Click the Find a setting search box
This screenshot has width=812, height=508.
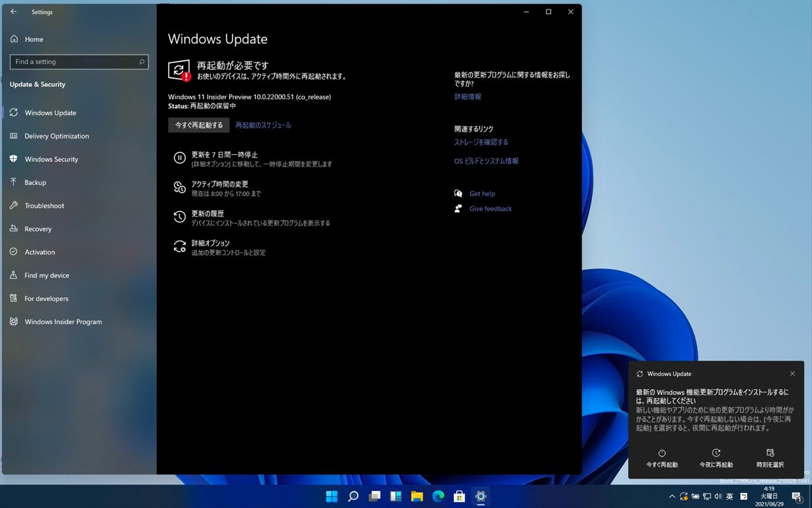[79, 62]
